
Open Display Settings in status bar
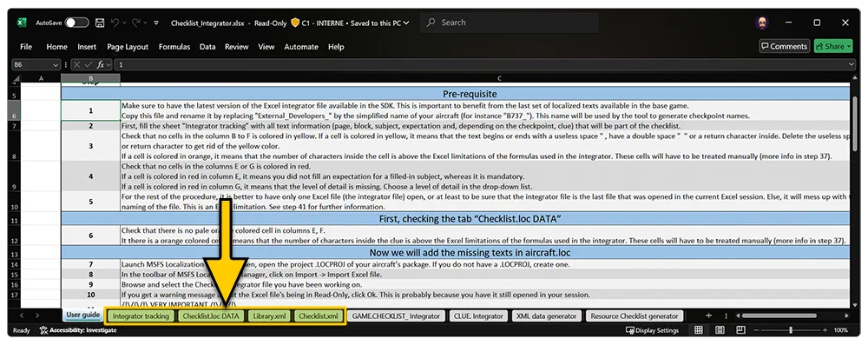pos(652,330)
